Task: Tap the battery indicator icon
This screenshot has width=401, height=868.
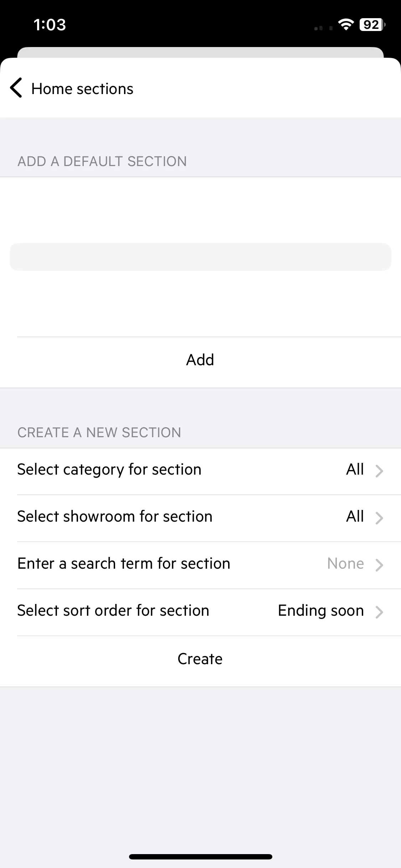Action: pos(372,25)
